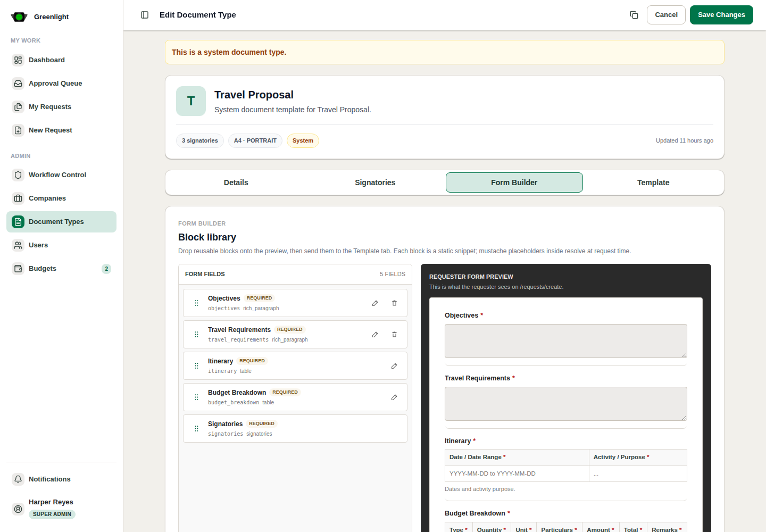Screen dimensions: 766x532
Task: Click the duplicate icon beside Cancel
Action: tap(634, 15)
